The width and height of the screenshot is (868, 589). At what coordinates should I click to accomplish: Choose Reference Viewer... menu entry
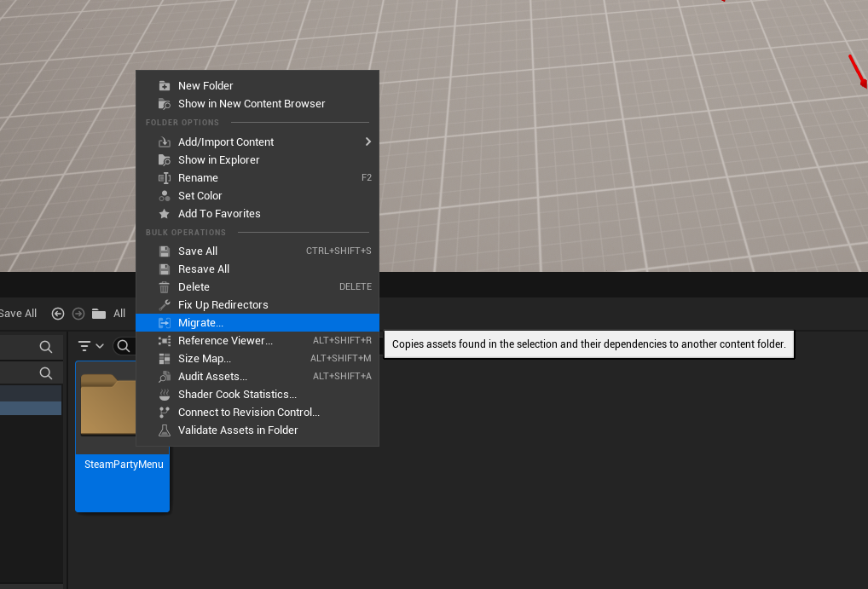(225, 341)
